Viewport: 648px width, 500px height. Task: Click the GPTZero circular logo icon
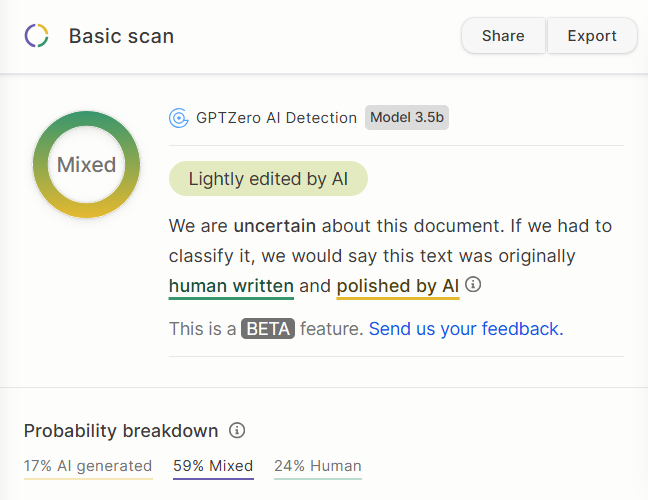point(36,36)
